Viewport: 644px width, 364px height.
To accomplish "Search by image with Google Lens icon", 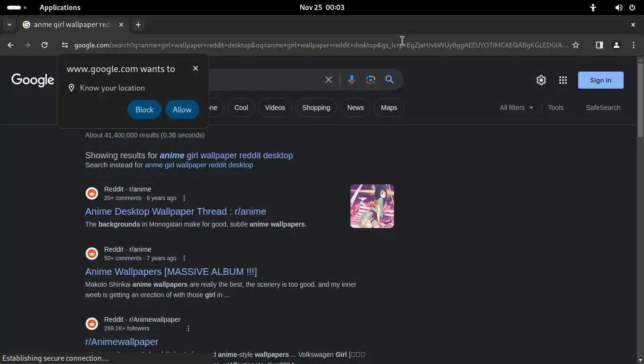I will pos(371,80).
